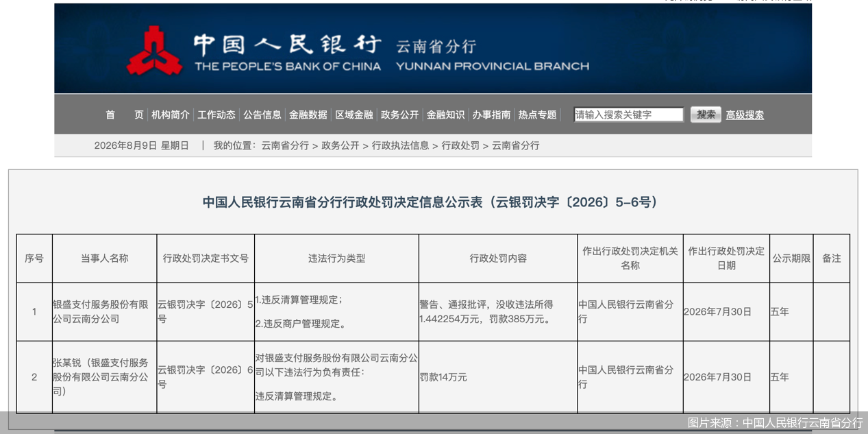The width and height of the screenshot is (868, 434).
Task: Open the 行政执法信息 breadcrumb link
Action: click(401, 145)
